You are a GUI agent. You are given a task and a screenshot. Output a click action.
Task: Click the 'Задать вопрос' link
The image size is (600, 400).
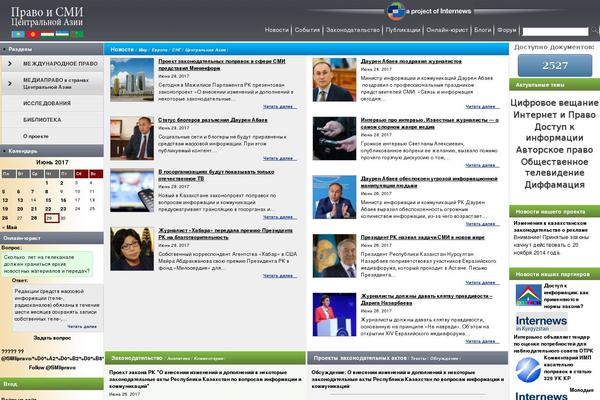pyautogui.click(x=52, y=338)
